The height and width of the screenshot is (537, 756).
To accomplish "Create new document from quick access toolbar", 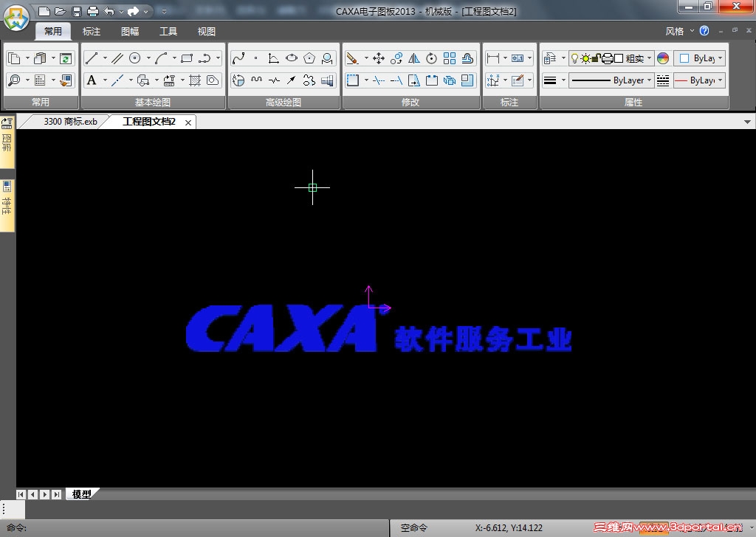I will [x=44, y=11].
